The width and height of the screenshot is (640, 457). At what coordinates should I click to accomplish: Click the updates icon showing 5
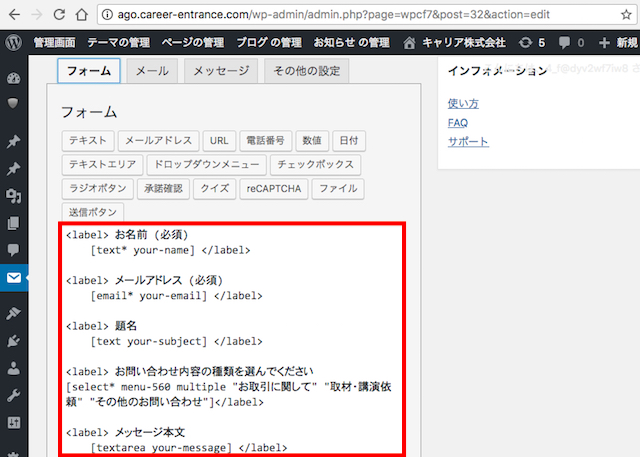click(532, 43)
